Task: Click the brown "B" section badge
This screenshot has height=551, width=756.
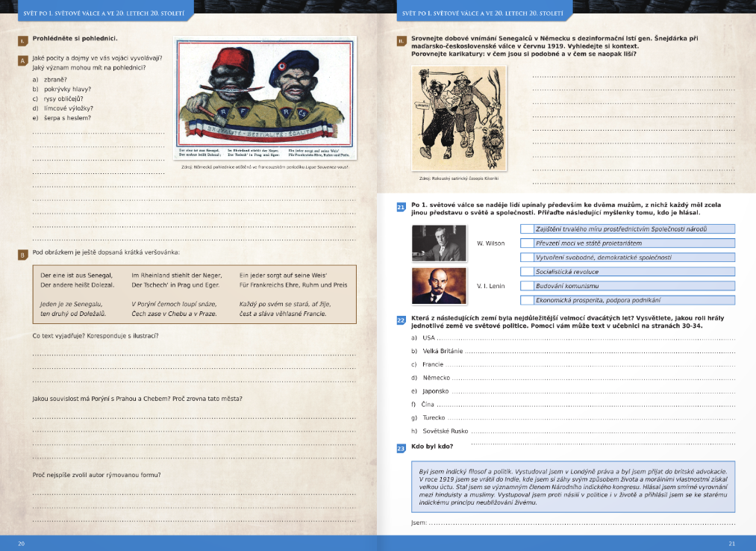Action: tap(22, 255)
